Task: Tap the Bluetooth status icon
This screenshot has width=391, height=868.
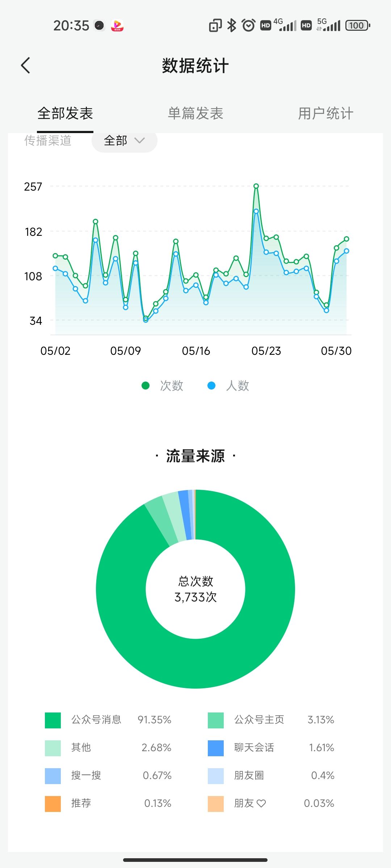Action: [232, 25]
